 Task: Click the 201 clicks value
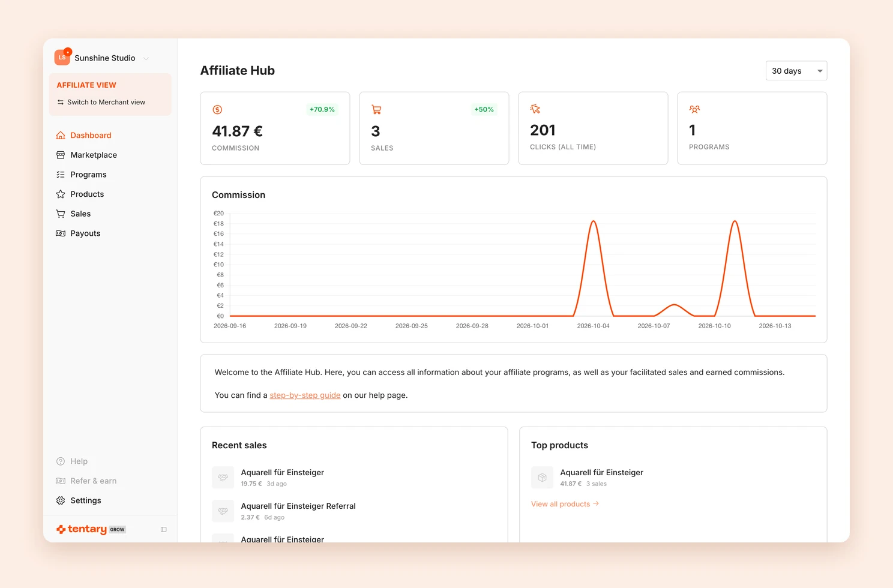click(543, 130)
